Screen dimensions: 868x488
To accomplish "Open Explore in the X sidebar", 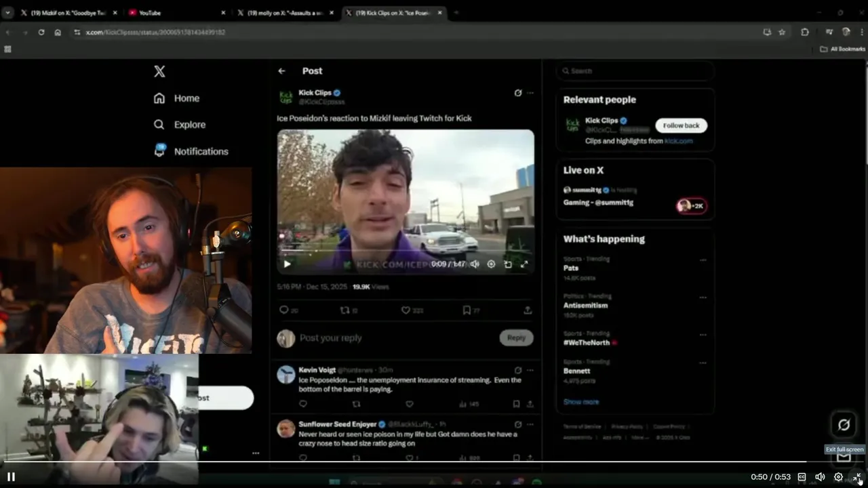I will (x=179, y=125).
